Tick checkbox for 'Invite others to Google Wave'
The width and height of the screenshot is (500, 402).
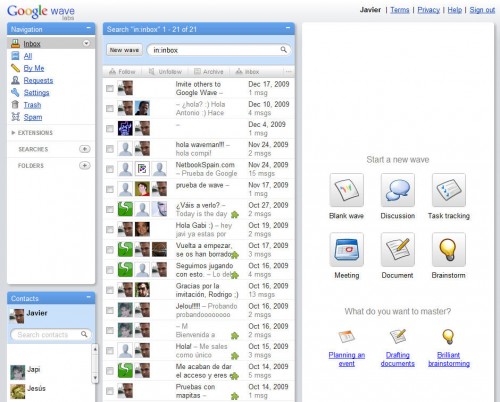(x=110, y=88)
